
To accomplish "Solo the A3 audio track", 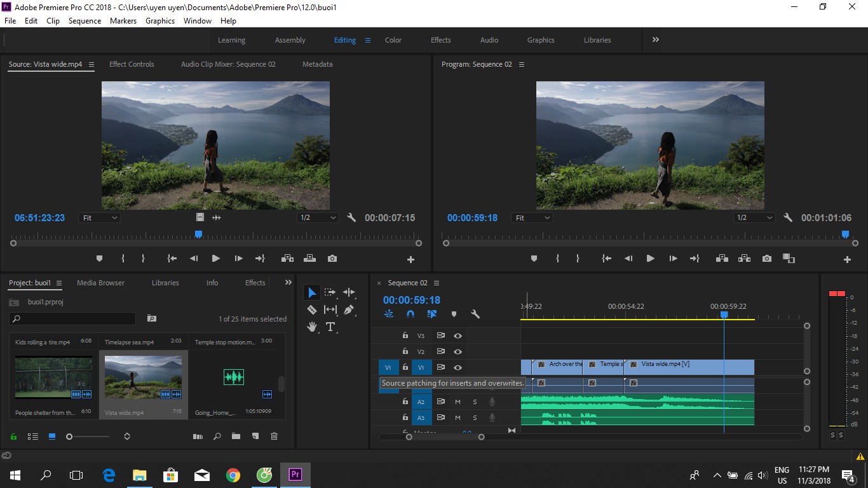I will point(475,417).
